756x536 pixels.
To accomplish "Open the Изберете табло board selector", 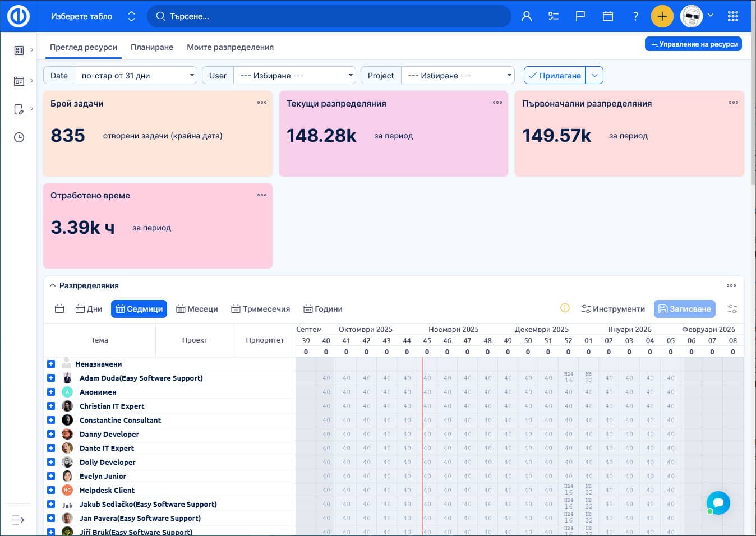I will coord(93,16).
